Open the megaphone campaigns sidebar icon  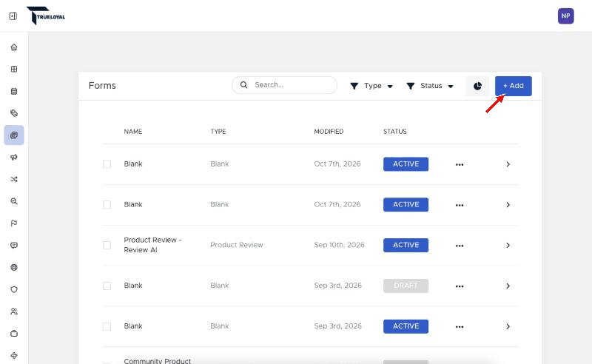coord(14,157)
